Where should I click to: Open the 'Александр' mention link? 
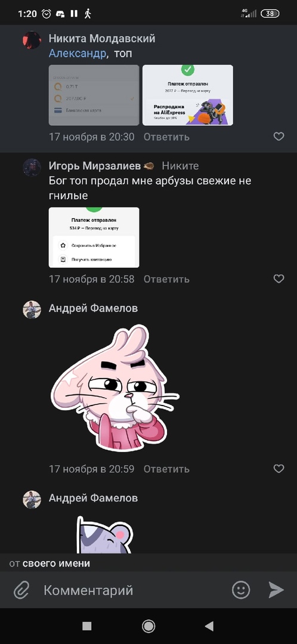pyautogui.click(x=77, y=54)
